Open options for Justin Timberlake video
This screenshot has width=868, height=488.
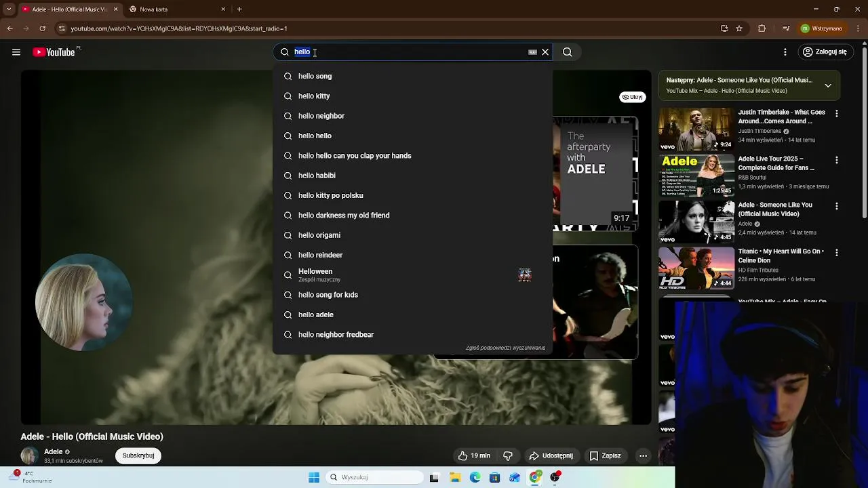pyautogui.click(x=837, y=114)
